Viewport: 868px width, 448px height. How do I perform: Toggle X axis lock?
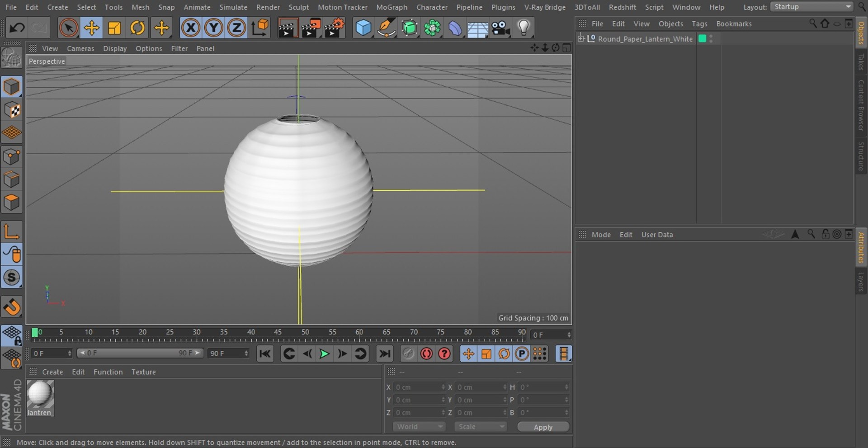[x=191, y=28]
